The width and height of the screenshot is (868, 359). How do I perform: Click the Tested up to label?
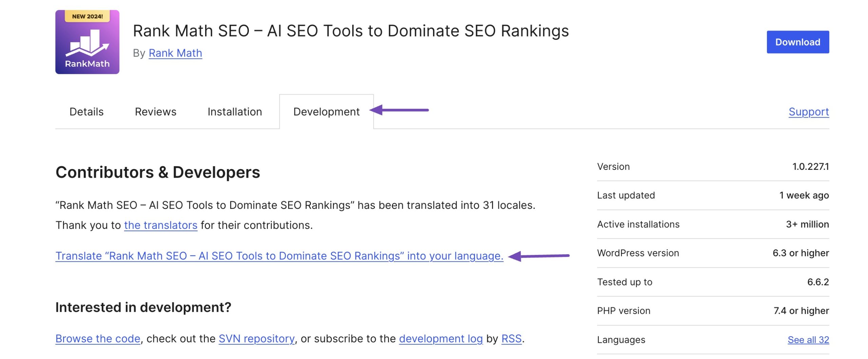(625, 282)
